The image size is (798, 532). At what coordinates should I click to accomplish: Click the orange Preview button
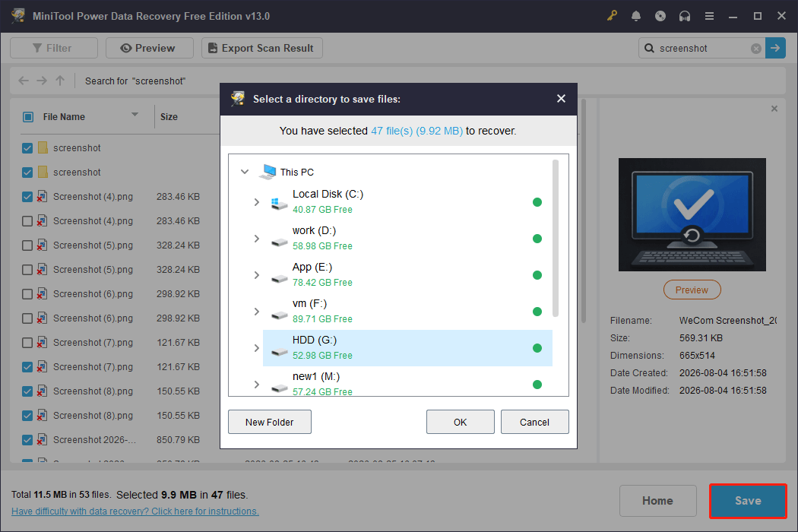point(692,290)
